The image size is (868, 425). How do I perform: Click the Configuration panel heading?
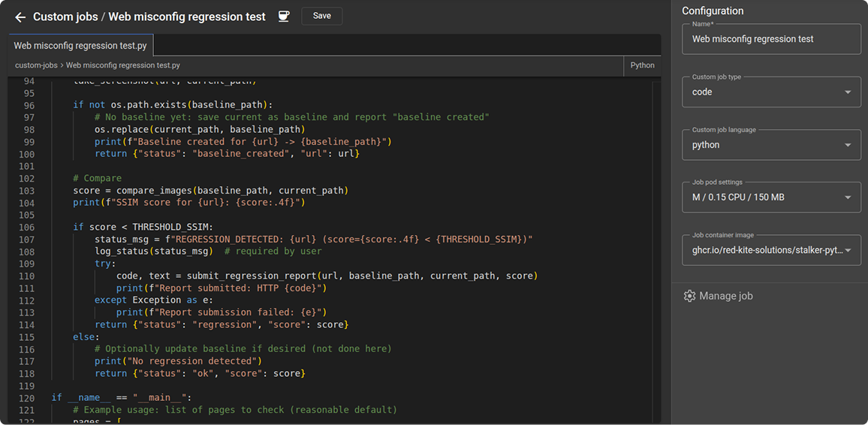[x=713, y=11]
